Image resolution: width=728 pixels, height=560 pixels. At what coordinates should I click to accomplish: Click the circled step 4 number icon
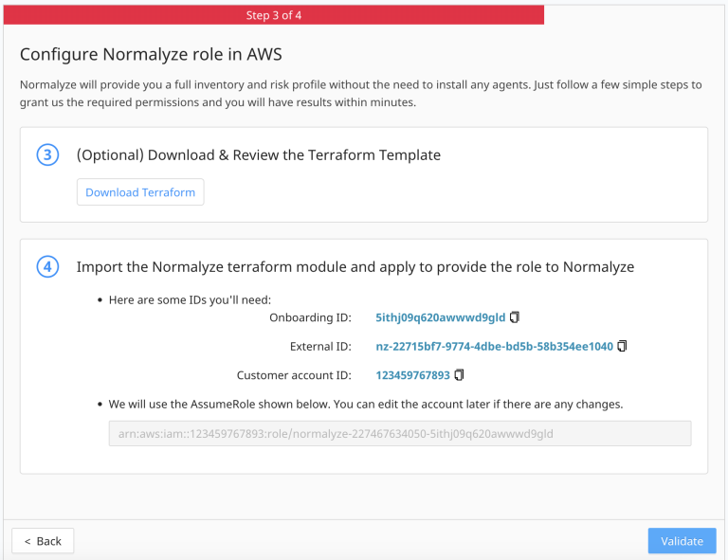[48, 266]
